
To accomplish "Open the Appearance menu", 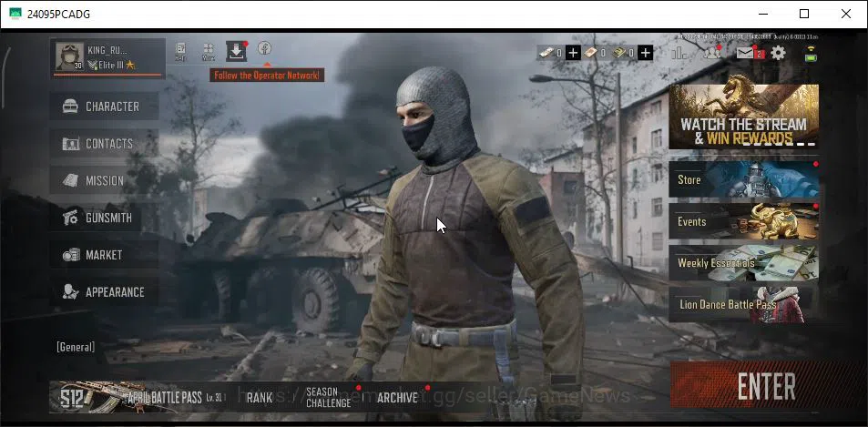I will (x=104, y=292).
